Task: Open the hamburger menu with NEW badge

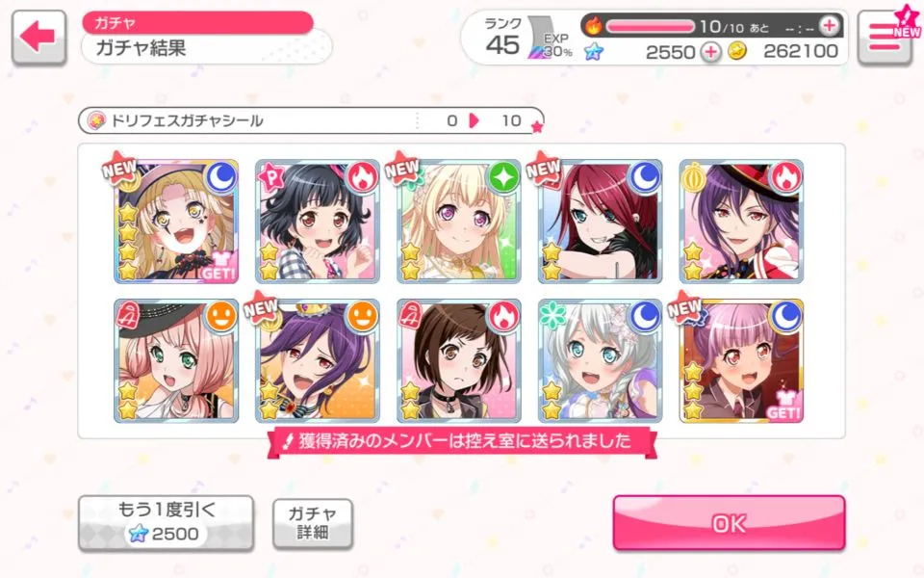Action: (x=885, y=38)
